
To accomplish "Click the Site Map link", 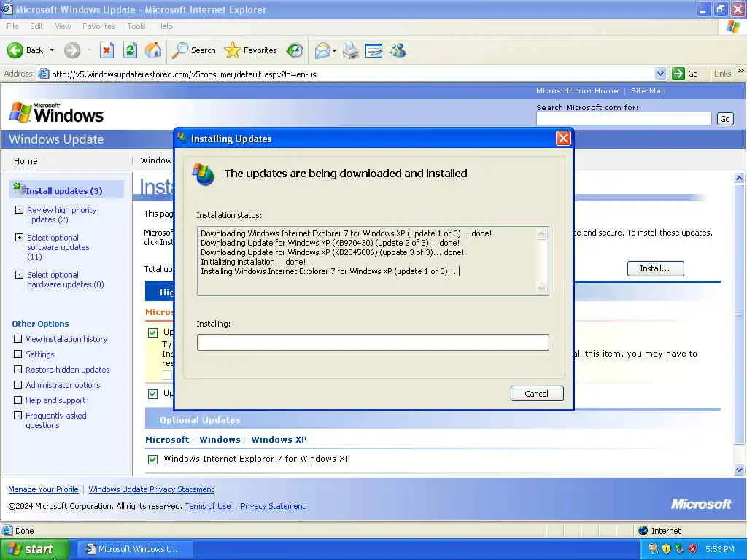I will [x=648, y=90].
